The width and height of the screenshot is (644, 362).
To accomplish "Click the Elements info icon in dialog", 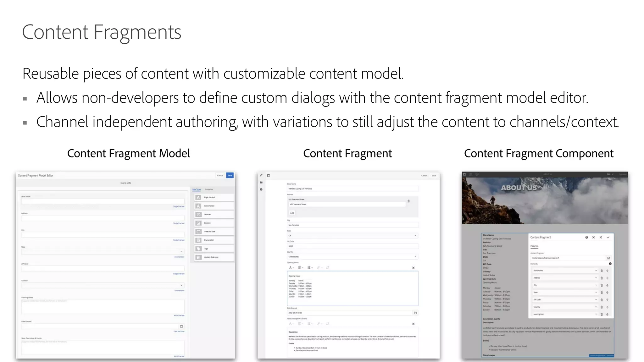I will click(610, 264).
